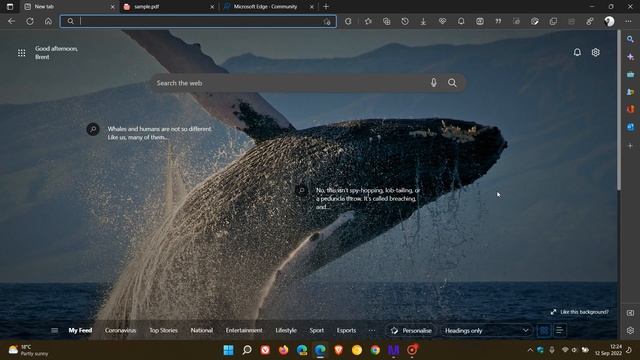
Task: Open the home page via home icon
Action: [48, 21]
